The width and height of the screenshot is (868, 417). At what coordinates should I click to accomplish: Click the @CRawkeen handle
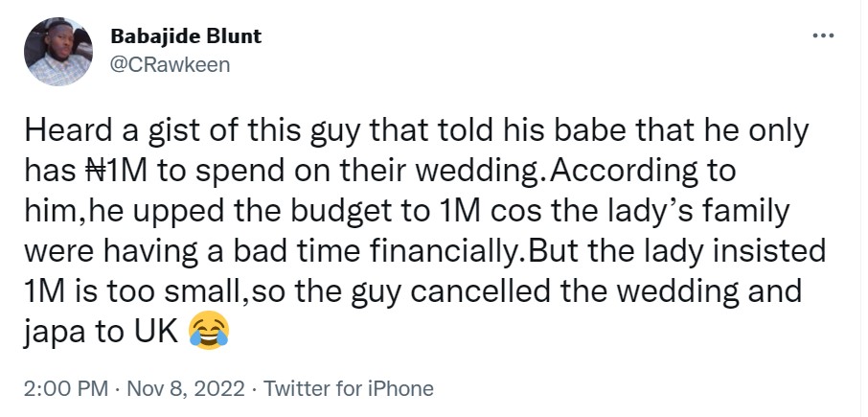click(x=171, y=63)
